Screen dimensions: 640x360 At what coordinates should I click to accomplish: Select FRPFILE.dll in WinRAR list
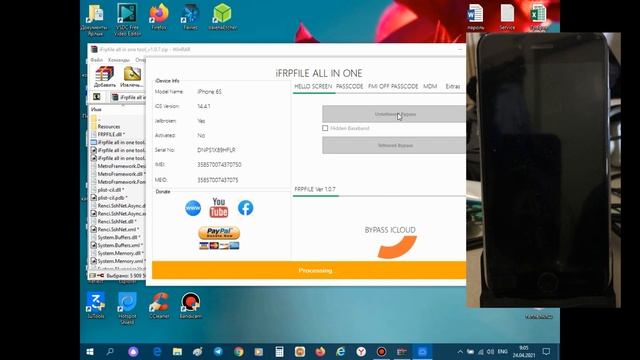click(x=111, y=134)
